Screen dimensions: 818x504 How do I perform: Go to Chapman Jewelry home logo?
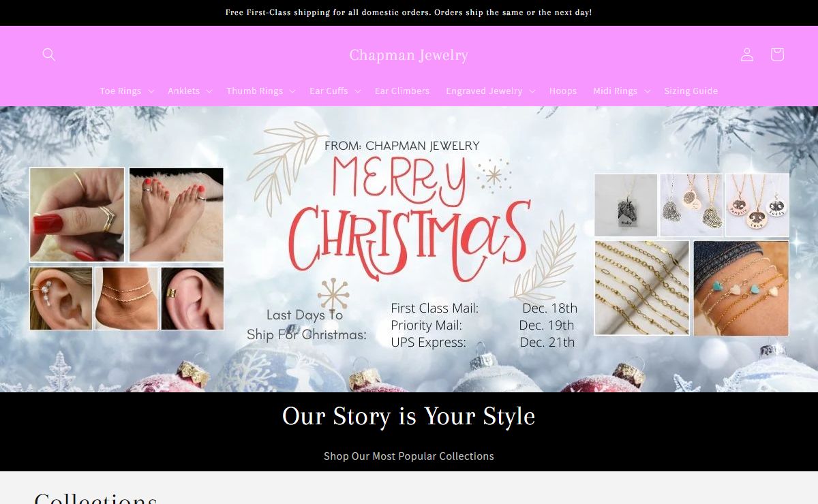coord(409,55)
